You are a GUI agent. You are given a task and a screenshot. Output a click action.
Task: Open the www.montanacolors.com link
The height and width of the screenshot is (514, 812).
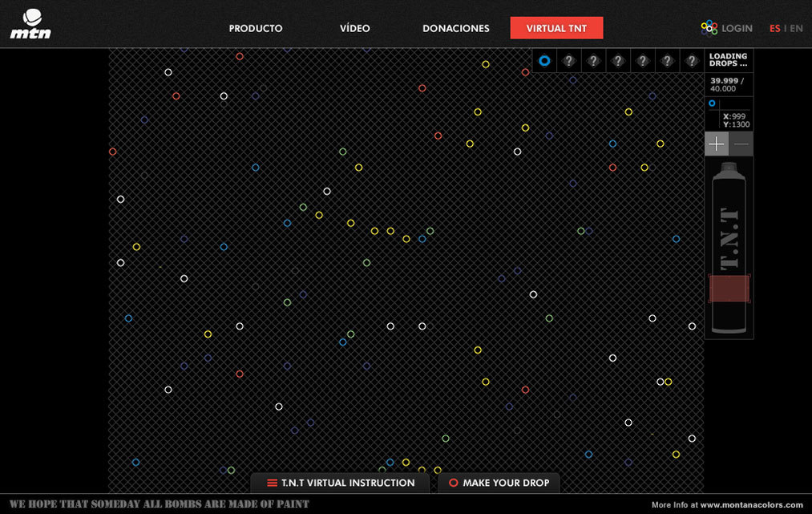coord(751,505)
